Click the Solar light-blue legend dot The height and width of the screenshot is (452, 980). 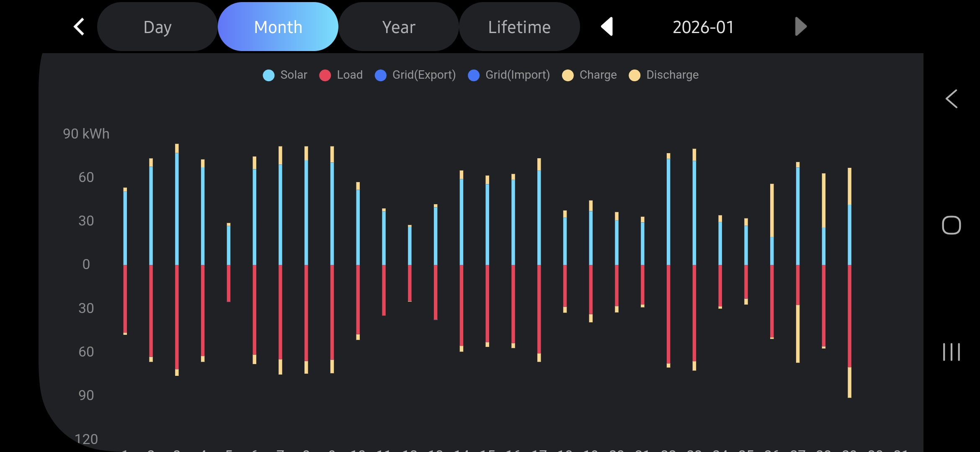(x=268, y=75)
